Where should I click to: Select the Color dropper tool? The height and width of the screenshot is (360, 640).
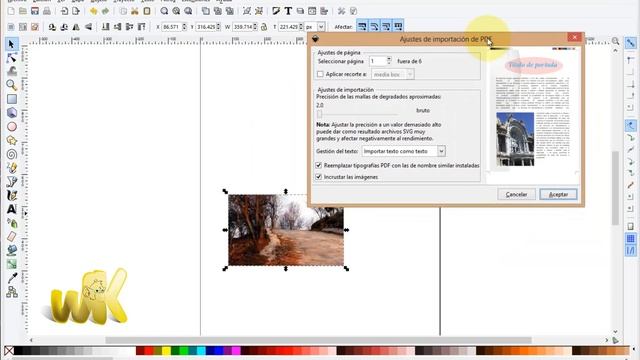tap(11, 278)
